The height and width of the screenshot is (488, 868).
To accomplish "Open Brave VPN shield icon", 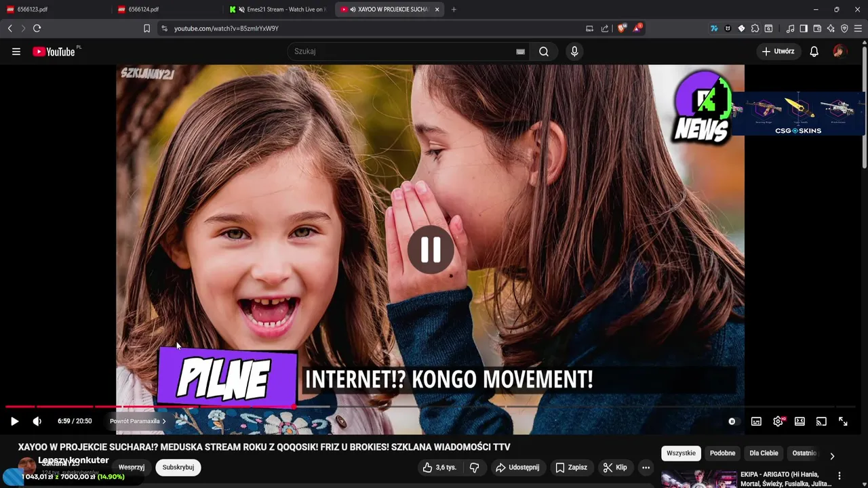I will (844, 28).
